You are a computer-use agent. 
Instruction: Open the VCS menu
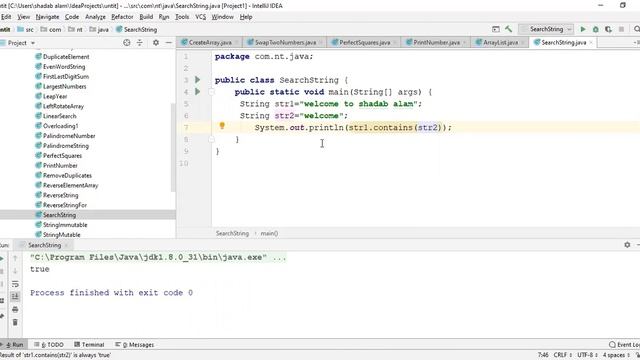(200, 17)
